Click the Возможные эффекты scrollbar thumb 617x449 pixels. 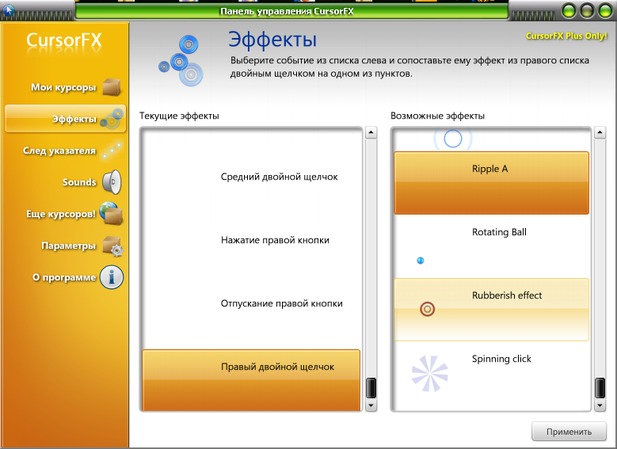pos(600,388)
